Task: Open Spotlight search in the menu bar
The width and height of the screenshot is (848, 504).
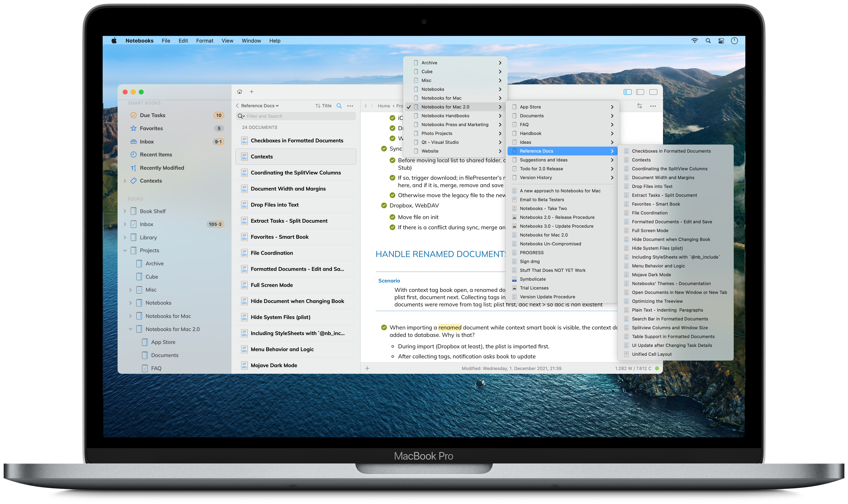Action: 708,41
